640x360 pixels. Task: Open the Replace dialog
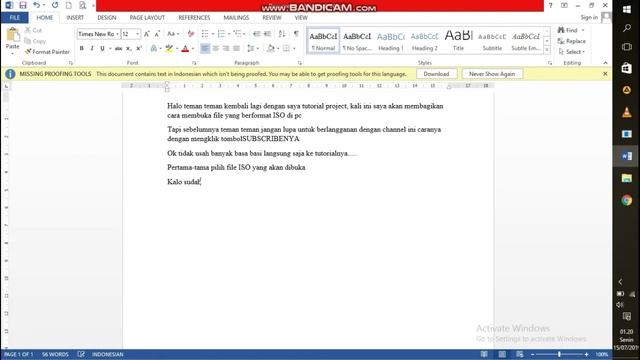(x=571, y=41)
